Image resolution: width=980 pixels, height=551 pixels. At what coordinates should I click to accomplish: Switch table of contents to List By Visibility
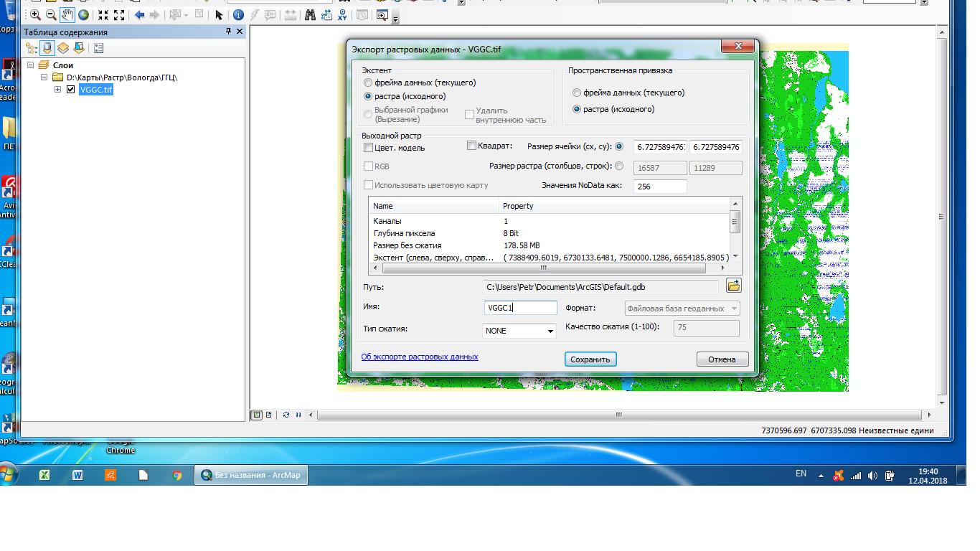(x=63, y=48)
